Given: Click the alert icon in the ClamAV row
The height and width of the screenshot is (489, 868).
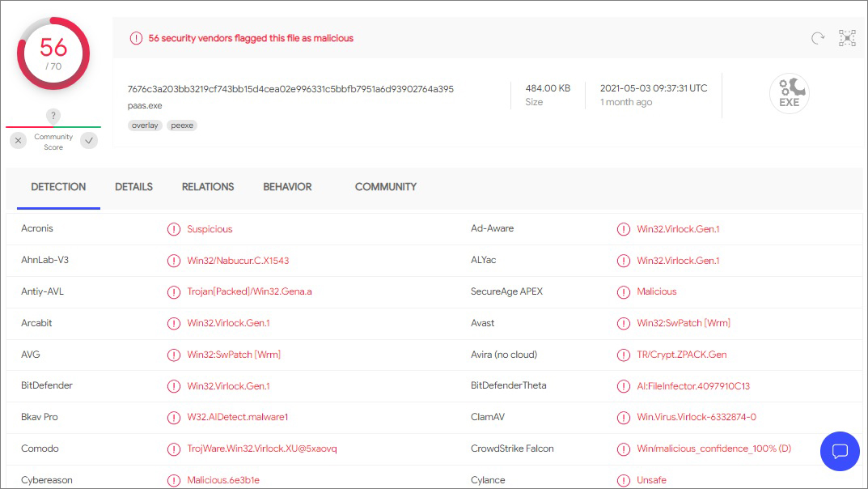Looking at the screenshot, I should coord(624,418).
